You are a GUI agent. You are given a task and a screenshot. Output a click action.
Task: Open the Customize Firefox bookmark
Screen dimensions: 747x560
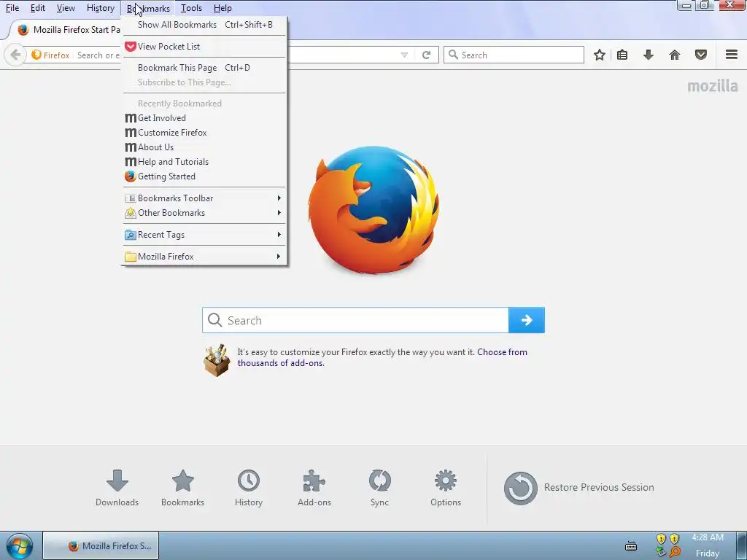[205, 133]
